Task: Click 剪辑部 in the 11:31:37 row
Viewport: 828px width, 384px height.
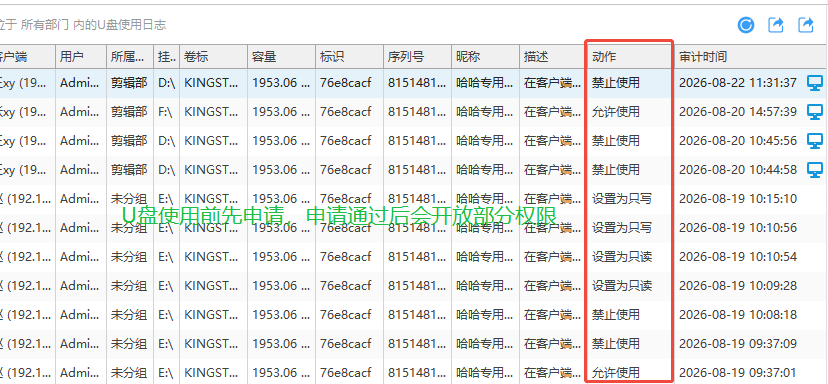Action: (129, 83)
